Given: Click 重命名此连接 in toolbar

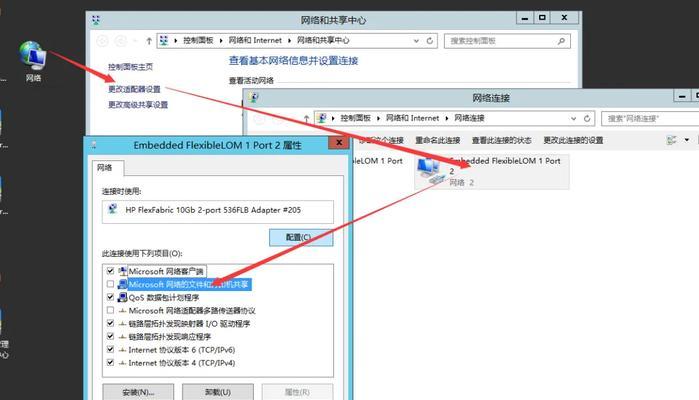Looking at the screenshot, I should [x=437, y=140].
